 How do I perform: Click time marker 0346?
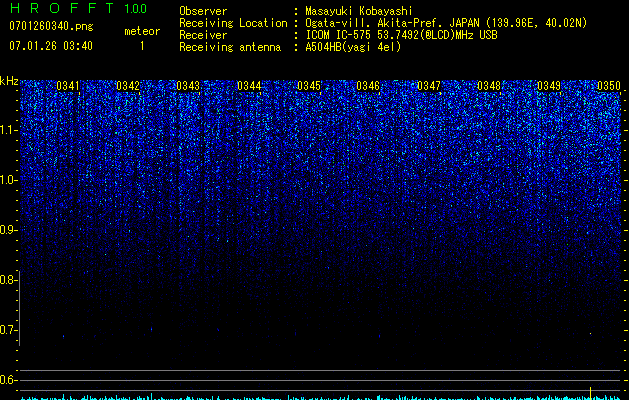point(368,86)
